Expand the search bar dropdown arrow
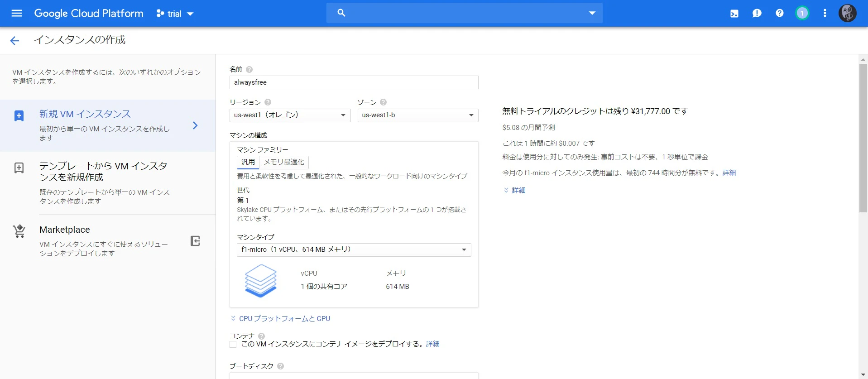The height and width of the screenshot is (379, 868). tap(592, 13)
